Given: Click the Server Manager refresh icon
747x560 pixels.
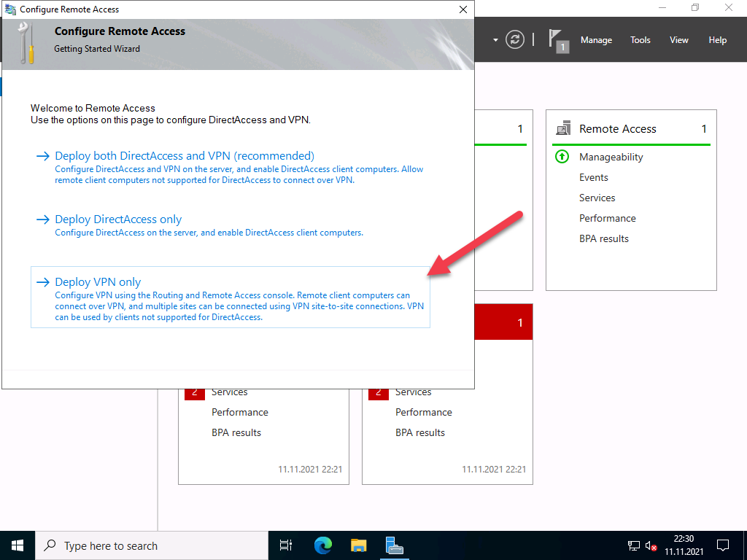Looking at the screenshot, I should pos(515,39).
